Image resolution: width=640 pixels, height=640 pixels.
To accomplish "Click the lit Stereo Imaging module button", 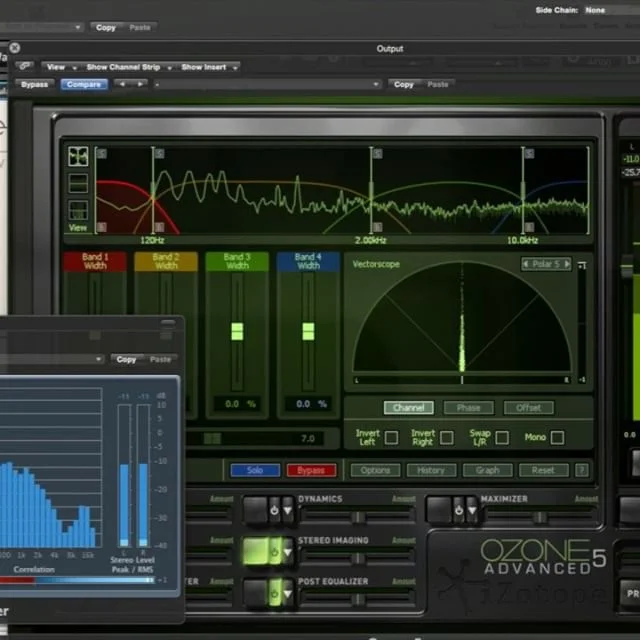I will point(256,551).
